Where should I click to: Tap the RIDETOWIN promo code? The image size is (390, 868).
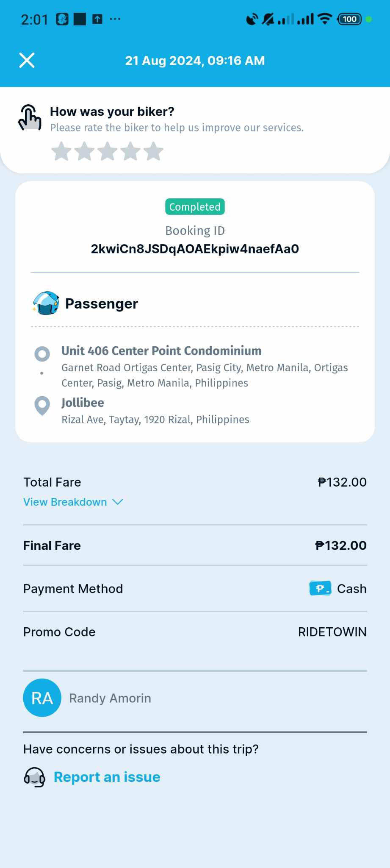(332, 632)
